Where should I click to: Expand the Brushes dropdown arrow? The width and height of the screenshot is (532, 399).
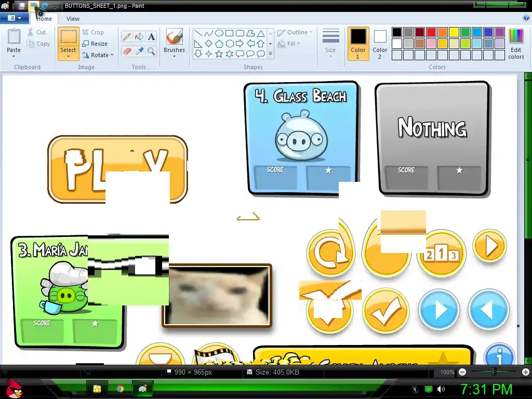pyautogui.click(x=175, y=56)
